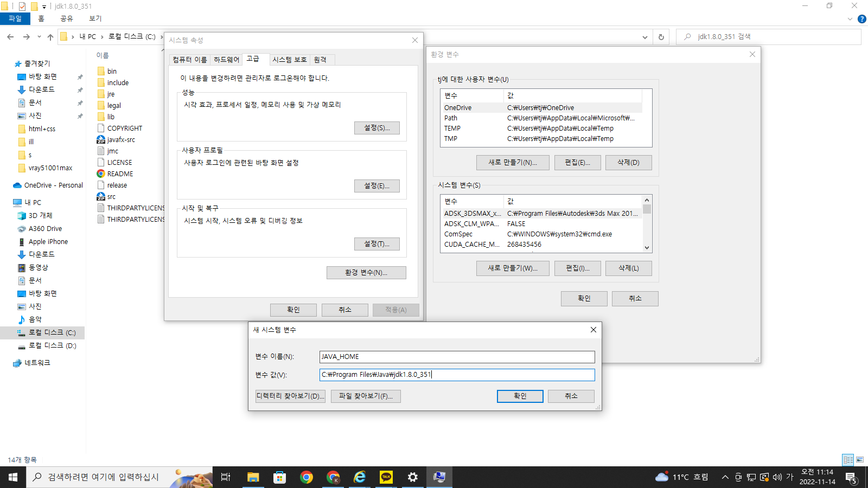Refresh the Explorer address bar

point(661,37)
